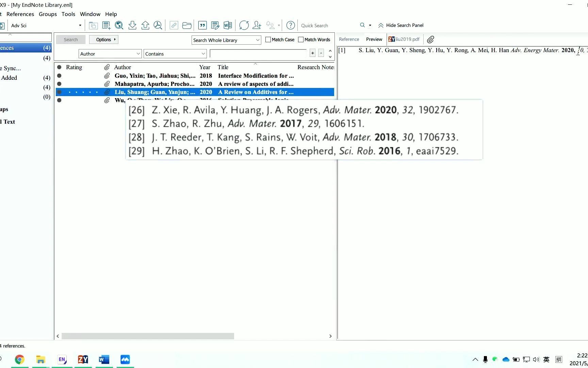This screenshot has width=588, height=368.
Task: Enable the Match Case checkbox
Action: click(268, 40)
